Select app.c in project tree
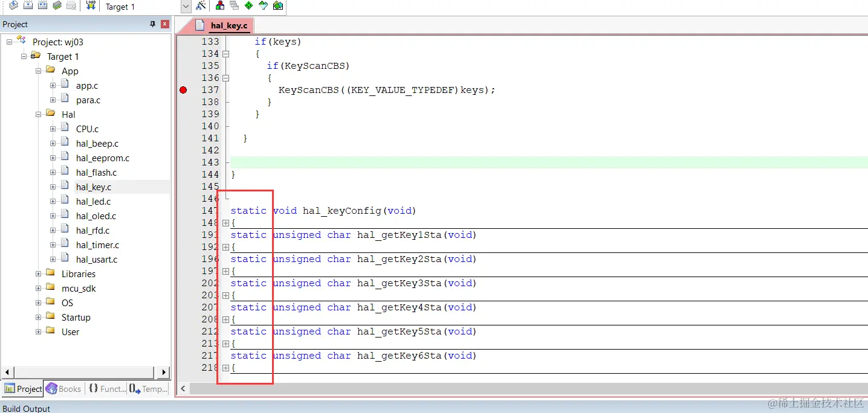This screenshot has width=868, height=413. point(87,86)
